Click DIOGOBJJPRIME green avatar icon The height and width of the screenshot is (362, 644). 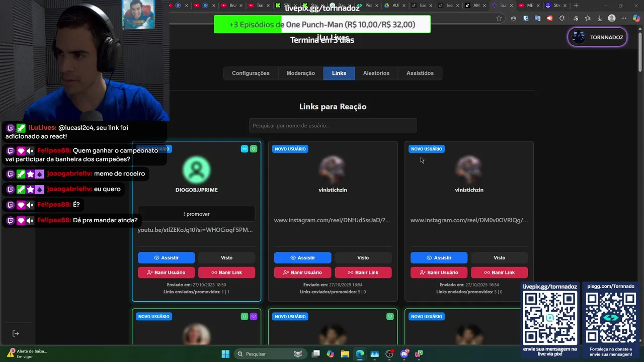[197, 169]
